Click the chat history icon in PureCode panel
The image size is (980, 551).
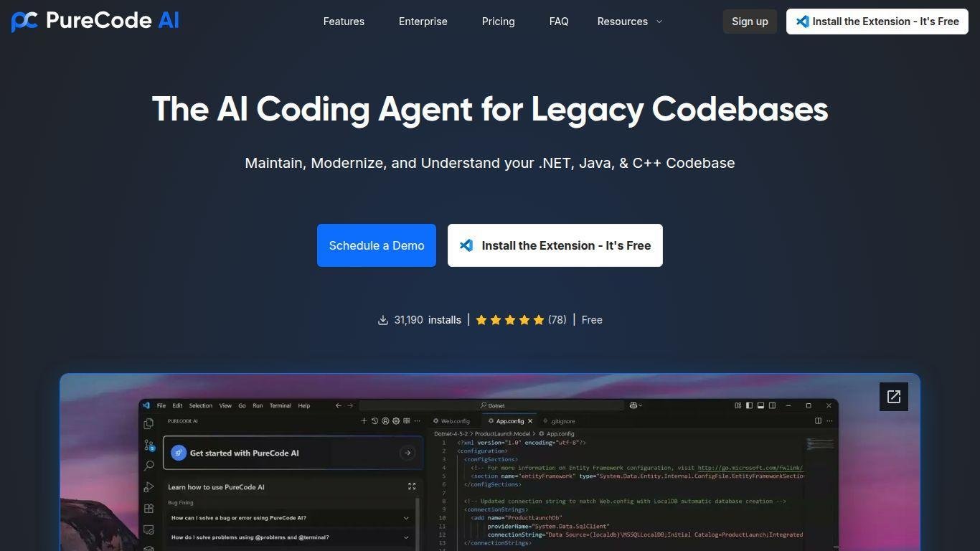(x=374, y=421)
